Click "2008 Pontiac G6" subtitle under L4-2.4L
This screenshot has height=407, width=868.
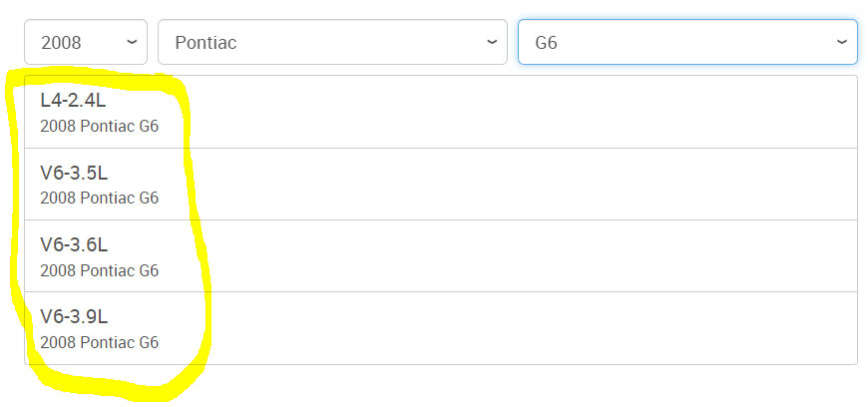(x=99, y=127)
